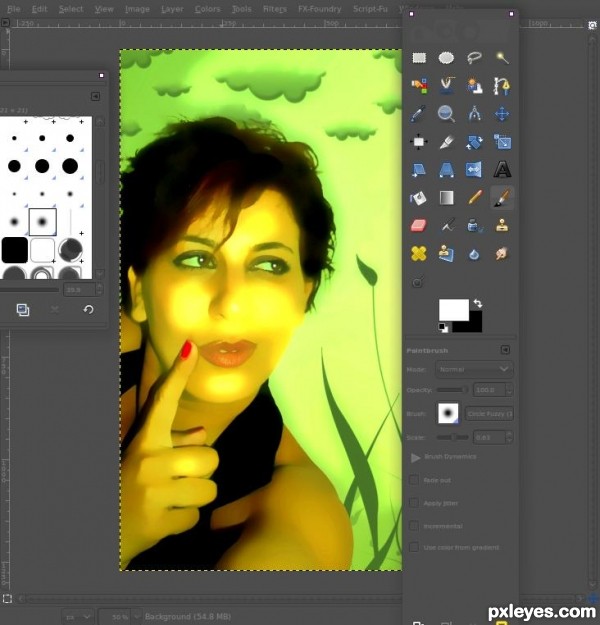Select the Color Picker tool

(419, 114)
